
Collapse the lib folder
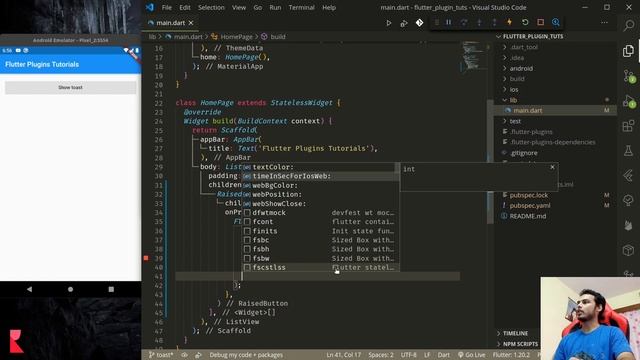click(x=513, y=100)
